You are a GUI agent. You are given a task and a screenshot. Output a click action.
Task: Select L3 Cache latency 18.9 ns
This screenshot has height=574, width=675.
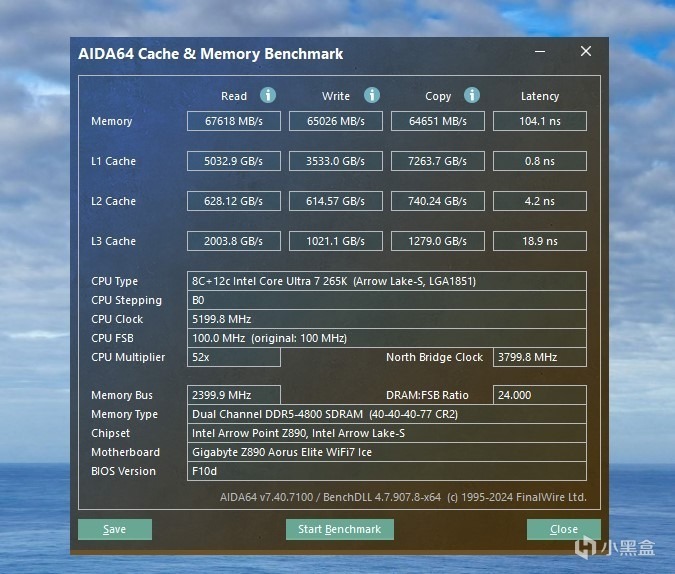point(540,241)
